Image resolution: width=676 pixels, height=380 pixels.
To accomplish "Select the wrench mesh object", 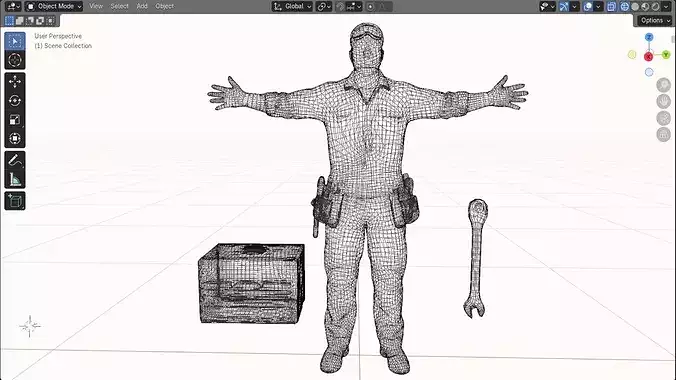I will tap(476, 259).
